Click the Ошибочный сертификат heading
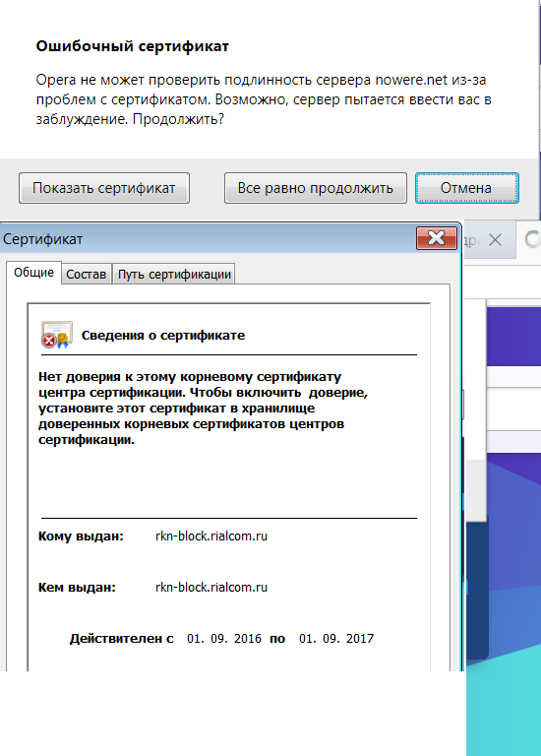This screenshot has width=541, height=756. point(133,46)
